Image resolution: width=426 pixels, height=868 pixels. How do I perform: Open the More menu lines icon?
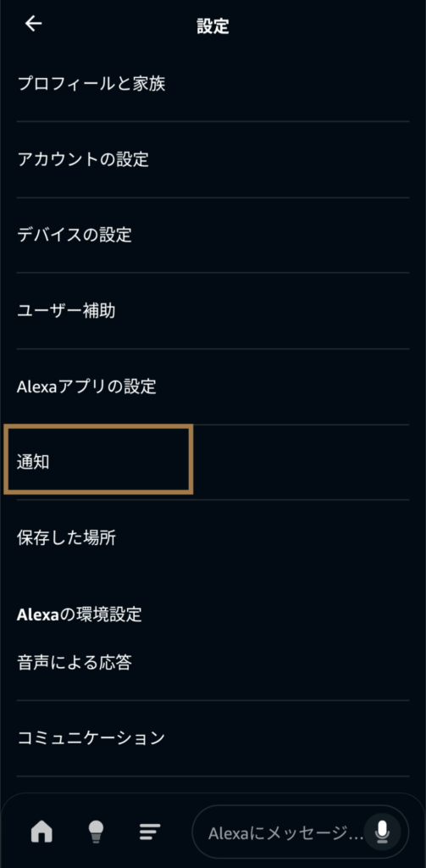tap(150, 831)
